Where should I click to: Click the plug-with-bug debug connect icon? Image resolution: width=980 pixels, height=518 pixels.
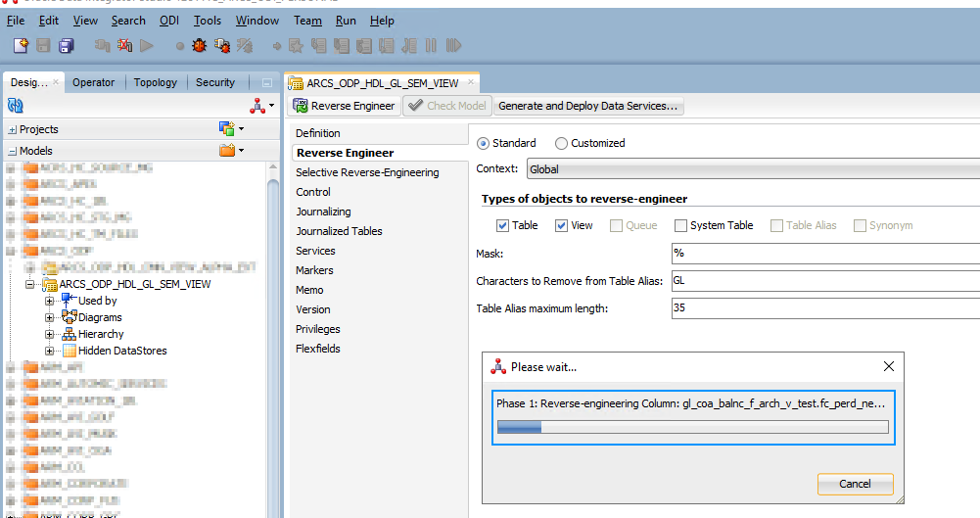point(222,45)
